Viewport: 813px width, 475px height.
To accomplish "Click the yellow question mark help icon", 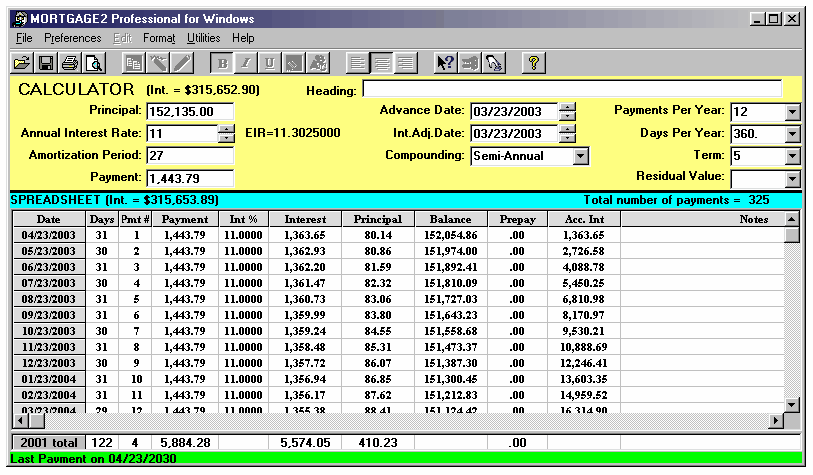I will [535, 63].
